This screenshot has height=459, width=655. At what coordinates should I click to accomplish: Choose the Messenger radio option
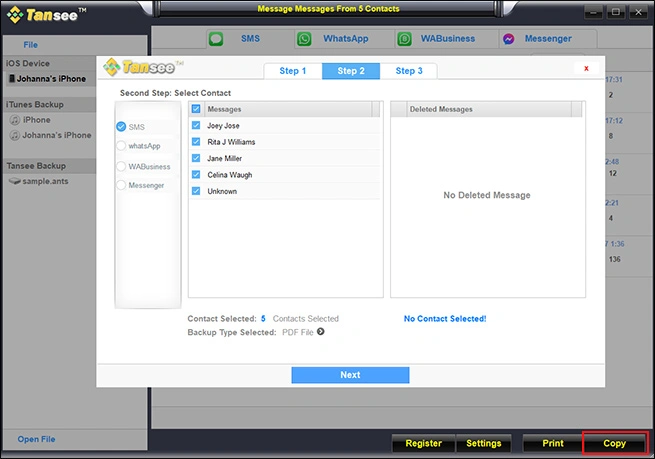tap(121, 185)
